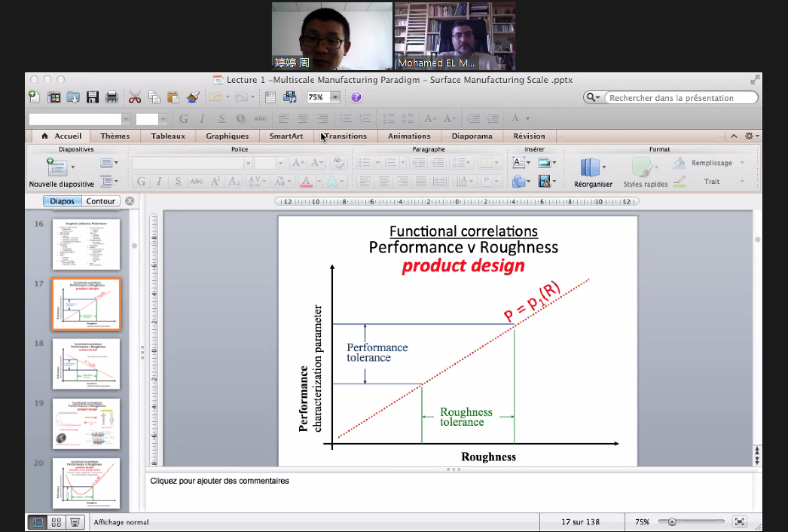This screenshot has height=532, width=788.
Task: Click the Réorganiser icon
Action: [x=591, y=167]
